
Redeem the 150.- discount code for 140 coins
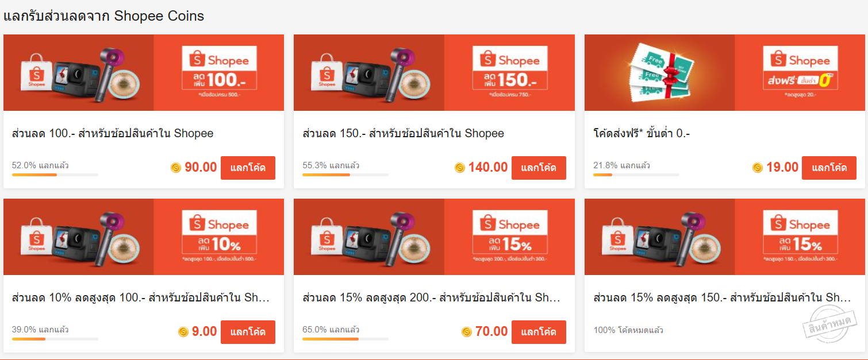[539, 168]
